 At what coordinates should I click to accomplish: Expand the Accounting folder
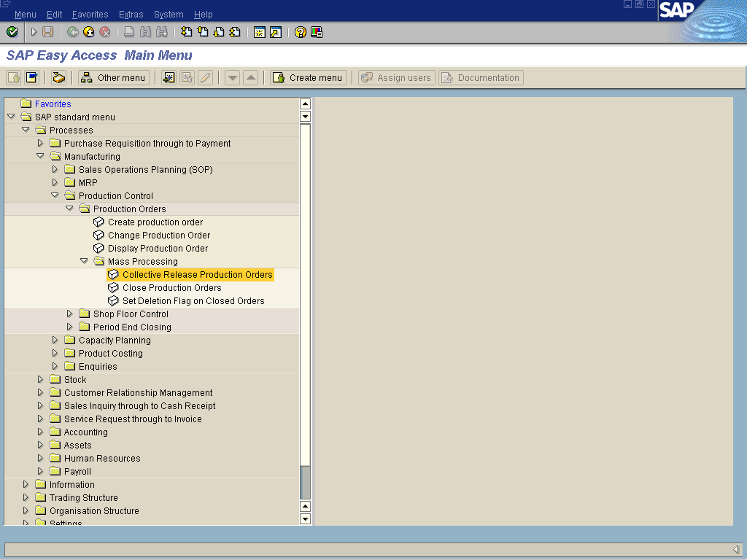coord(40,432)
